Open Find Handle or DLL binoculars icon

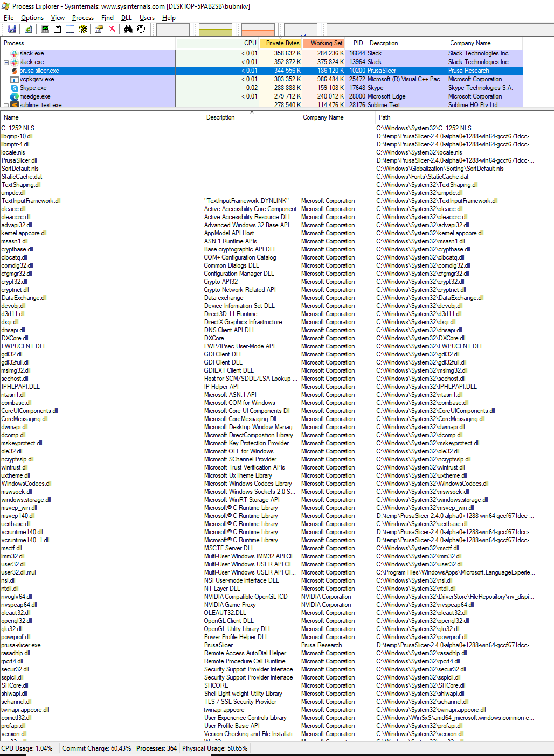point(128,29)
